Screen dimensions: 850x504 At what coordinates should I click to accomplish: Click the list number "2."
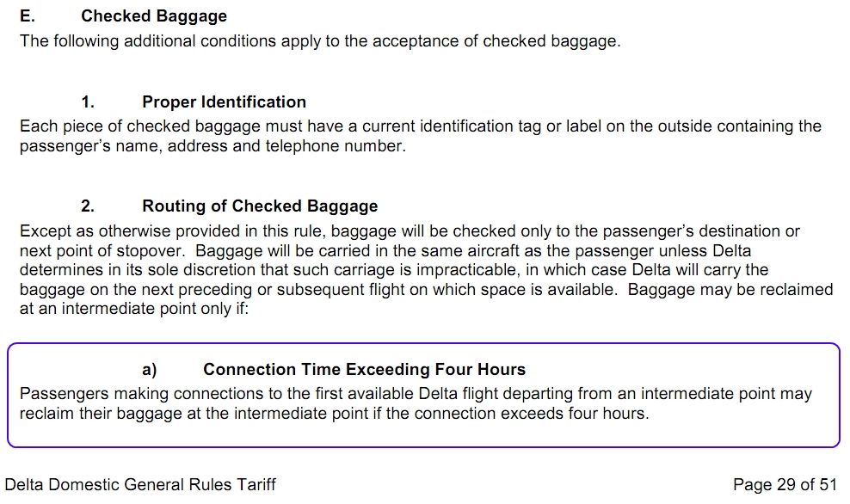tap(88, 206)
